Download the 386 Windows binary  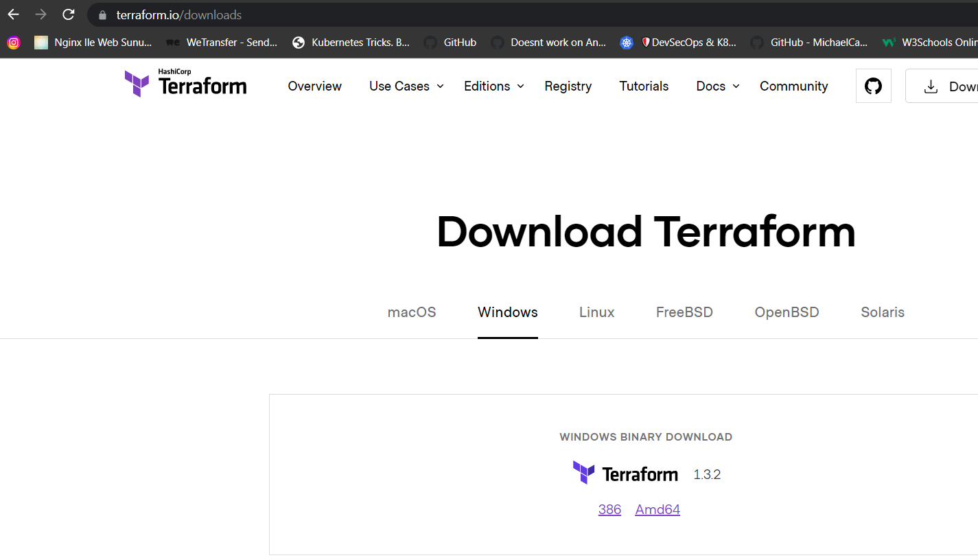(x=609, y=509)
